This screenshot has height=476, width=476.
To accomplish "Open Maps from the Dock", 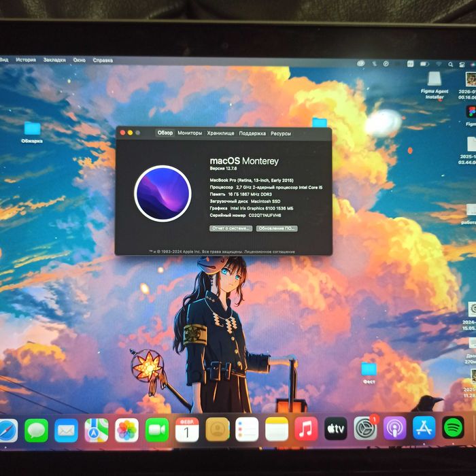I will coord(97,430).
